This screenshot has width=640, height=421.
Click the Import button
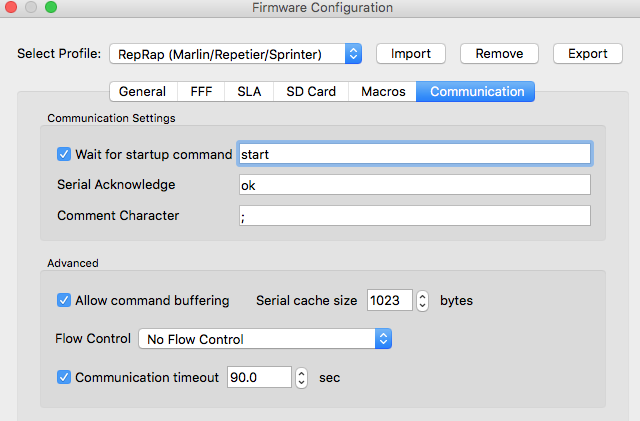[411, 54]
